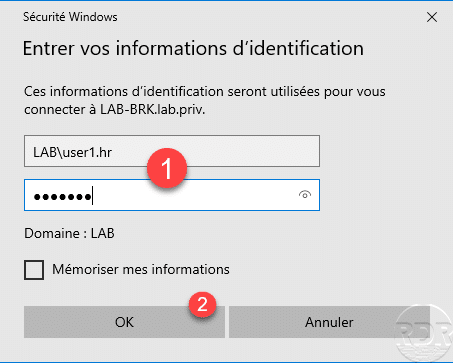Select the Sécurité Windows title bar text
Image resolution: width=453 pixels, height=363 pixels.
[x=70, y=17]
